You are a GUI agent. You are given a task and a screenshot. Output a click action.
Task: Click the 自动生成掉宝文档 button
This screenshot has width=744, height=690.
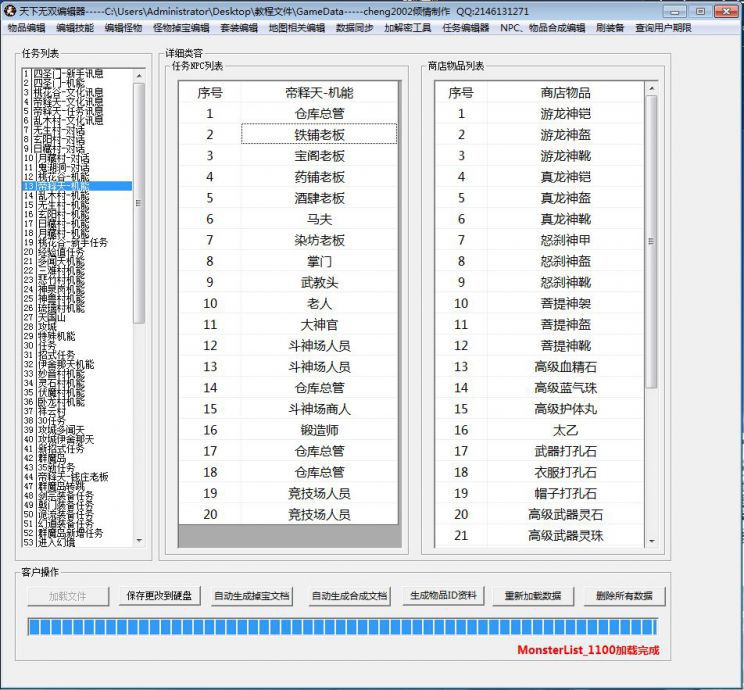pos(251,595)
